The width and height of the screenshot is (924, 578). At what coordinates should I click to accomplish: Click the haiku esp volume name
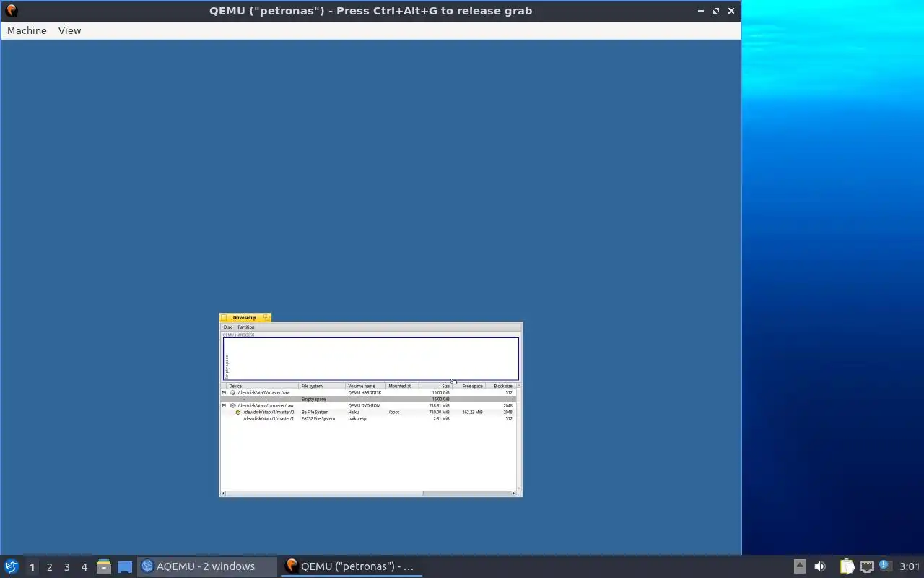click(x=357, y=418)
